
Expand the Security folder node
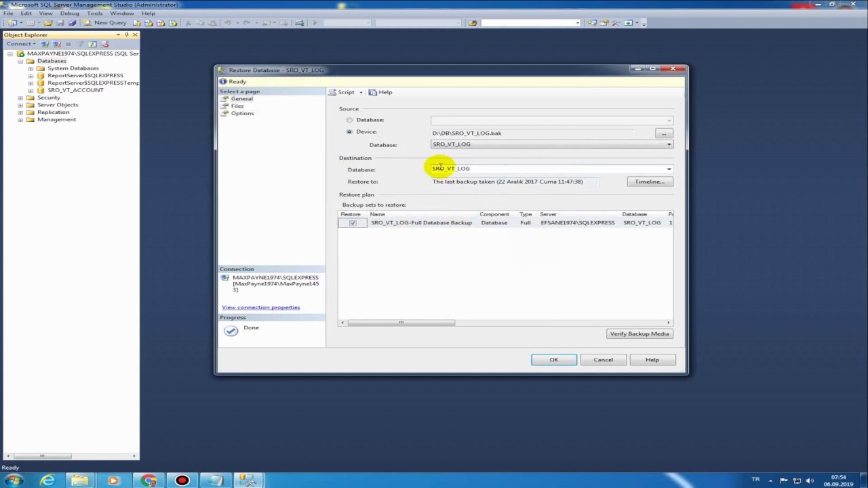tap(20, 98)
